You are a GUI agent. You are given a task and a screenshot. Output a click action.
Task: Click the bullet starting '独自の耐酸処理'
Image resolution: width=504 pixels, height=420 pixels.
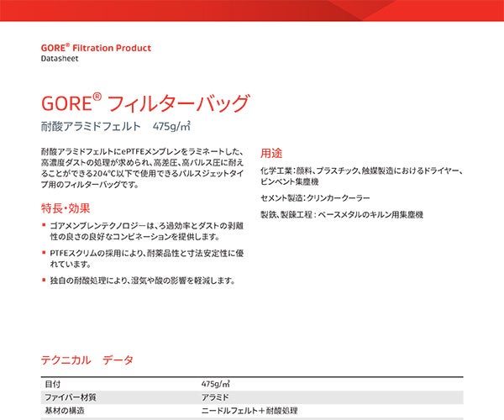(143, 281)
